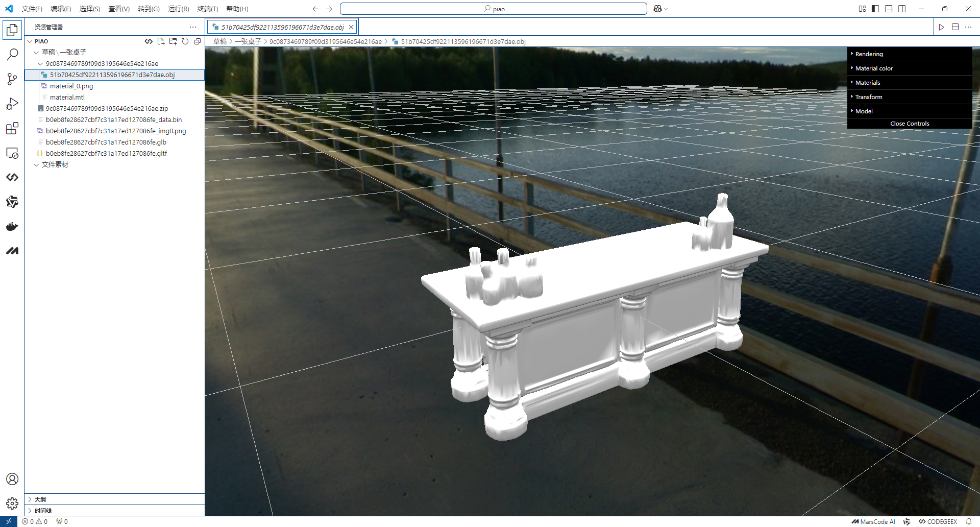The image size is (980, 527).
Task: Expand the Material color section
Action: pyautogui.click(x=874, y=68)
